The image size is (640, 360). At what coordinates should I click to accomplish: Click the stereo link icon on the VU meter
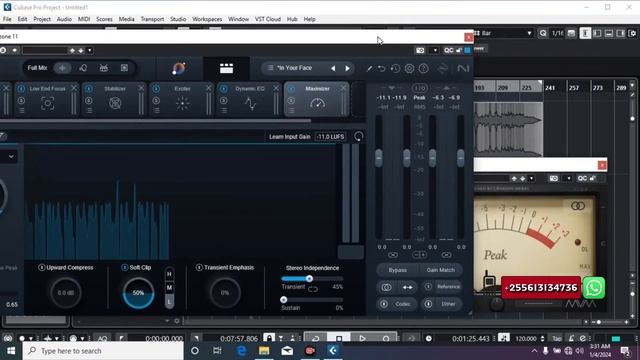578,206
